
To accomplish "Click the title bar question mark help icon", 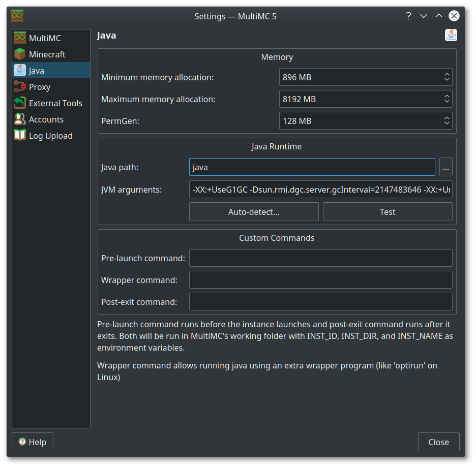I will 408,16.
